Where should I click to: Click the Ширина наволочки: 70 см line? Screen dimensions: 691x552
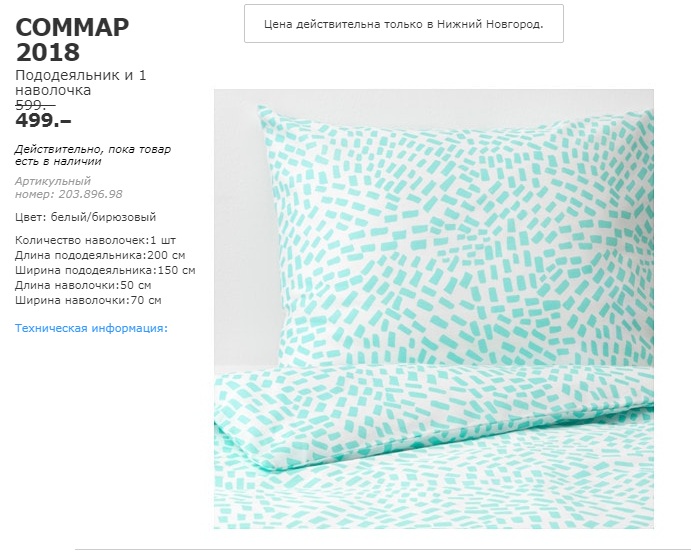(88, 300)
